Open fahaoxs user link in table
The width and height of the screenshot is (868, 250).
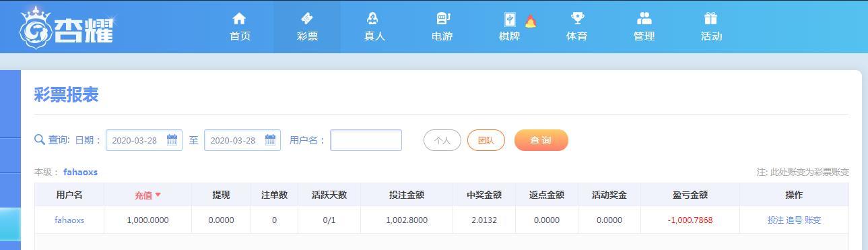[x=69, y=220]
